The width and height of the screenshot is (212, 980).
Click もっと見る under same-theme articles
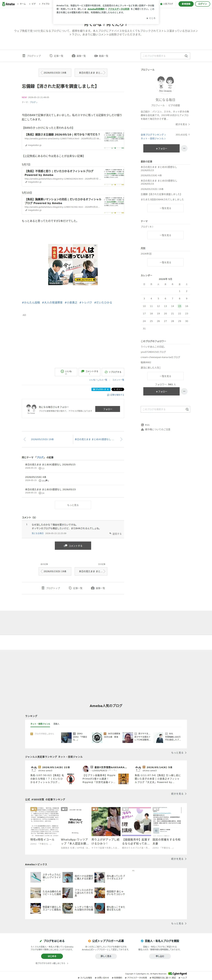(x=73, y=505)
